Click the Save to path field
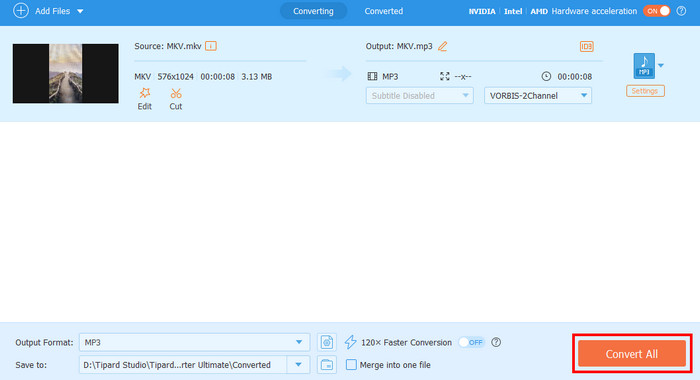This screenshot has height=380, width=700. click(x=183, y=365)
